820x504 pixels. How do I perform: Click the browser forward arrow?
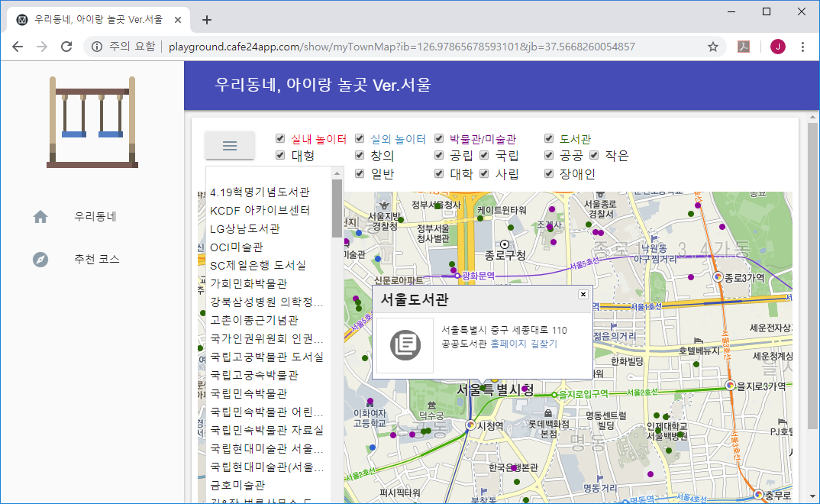click(x=42, y=47)
